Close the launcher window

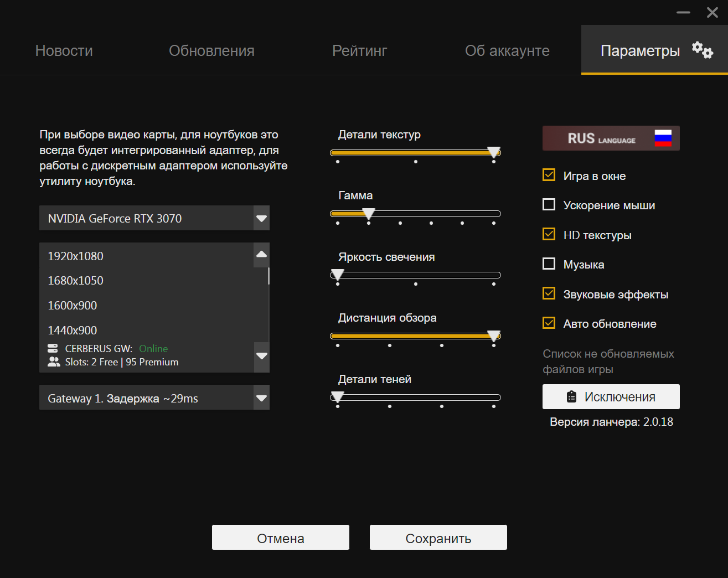pos(712,12)
